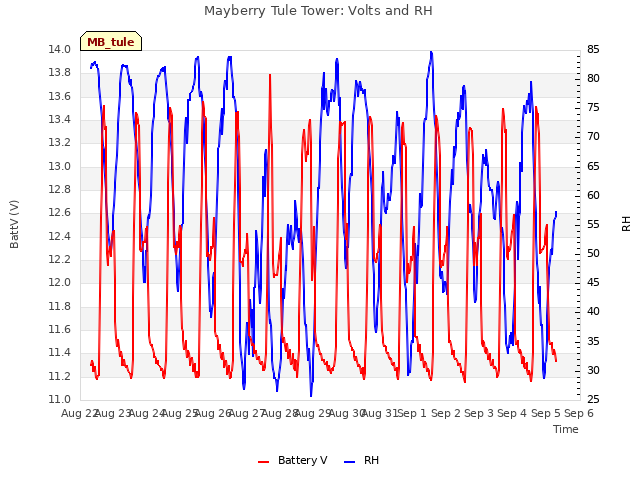Click the 13.0 tick on BattV axis
640x480 pixels.
(60, 167)
